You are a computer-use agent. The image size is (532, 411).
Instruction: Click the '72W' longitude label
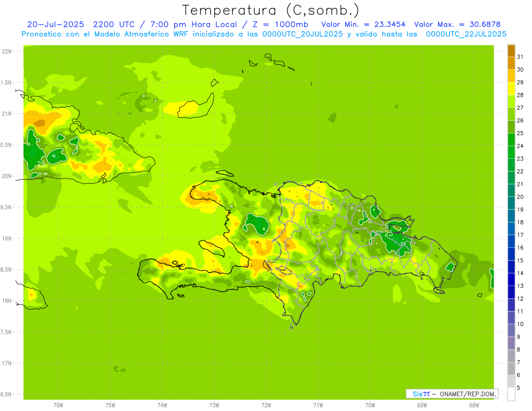(x=266, y=405)
